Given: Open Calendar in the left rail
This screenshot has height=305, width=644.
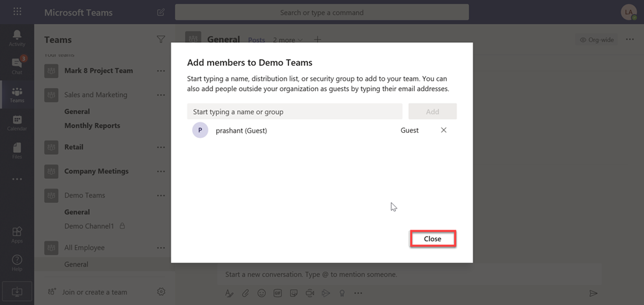Looking at the screenshot, I should click(17, 123).
